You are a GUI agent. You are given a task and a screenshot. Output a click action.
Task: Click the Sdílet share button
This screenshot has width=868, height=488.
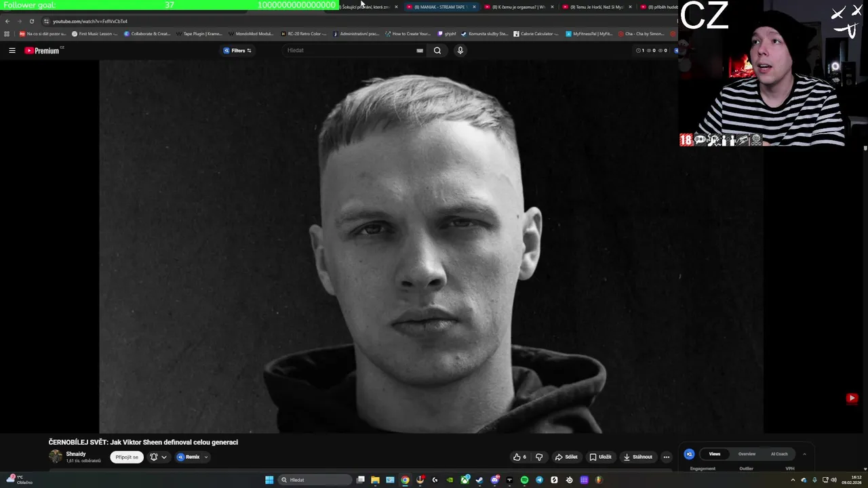click(x=566, y=457)
